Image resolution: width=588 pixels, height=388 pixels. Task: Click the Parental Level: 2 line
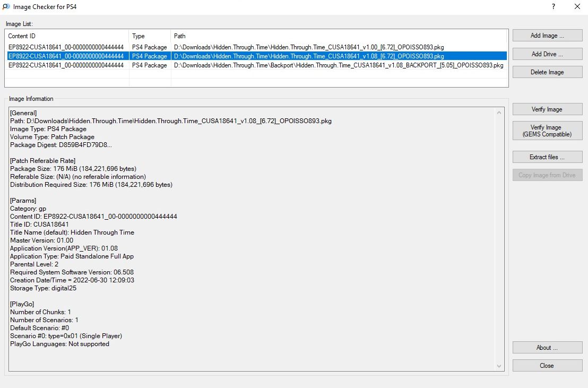pos(34,264)
